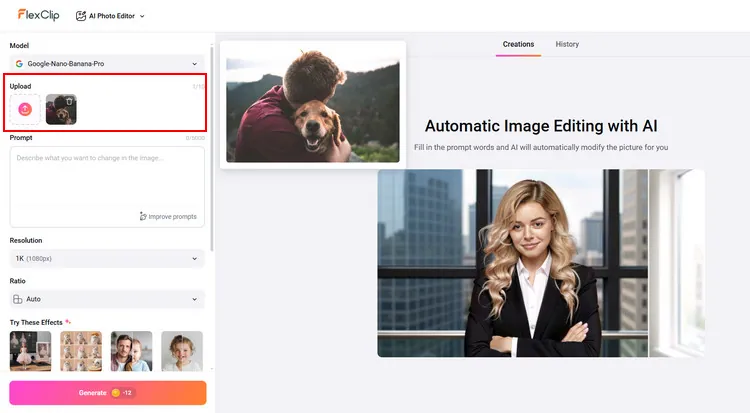
Task: Switch to the History tab
Action: pyautogui.click(x=567, y=44)
